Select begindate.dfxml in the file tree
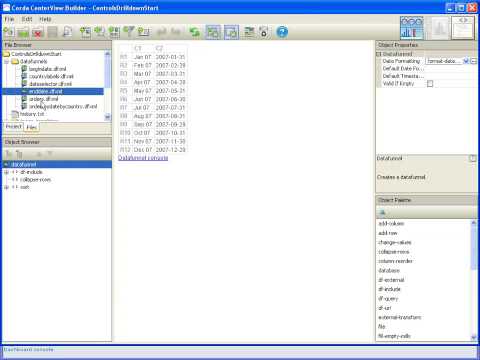The image size is (480, 360). [48, 69]
